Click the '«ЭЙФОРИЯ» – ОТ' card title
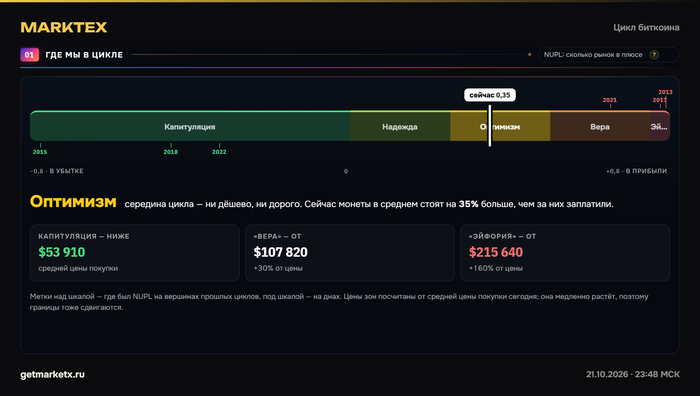This screenshot has width=700, height=396. coord(502,236)
